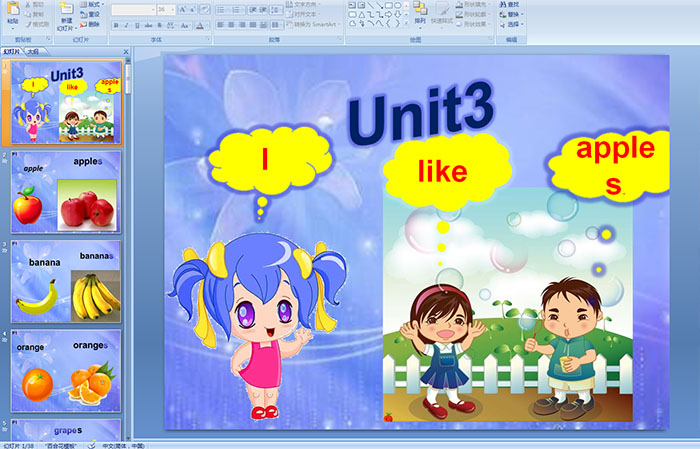The width and height of the screenshot is (700, 449).
Task: Open the Drawing dialog launcher
Action: 491,39
